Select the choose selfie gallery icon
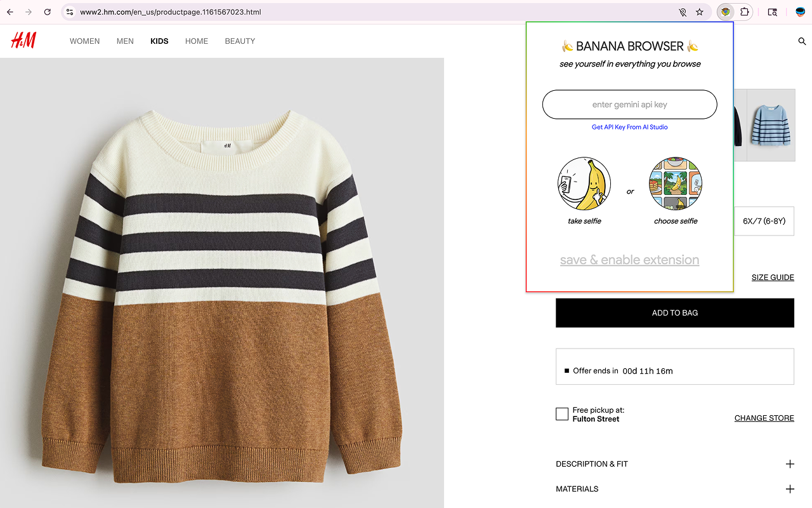The height and width of the screenshot is (508, 812). pos(675,184)
